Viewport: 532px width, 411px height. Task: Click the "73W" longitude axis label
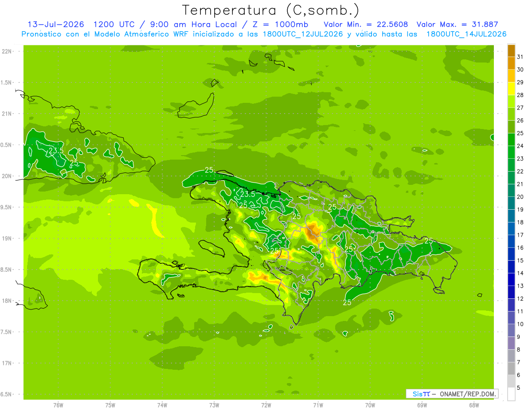coord(214,405)
